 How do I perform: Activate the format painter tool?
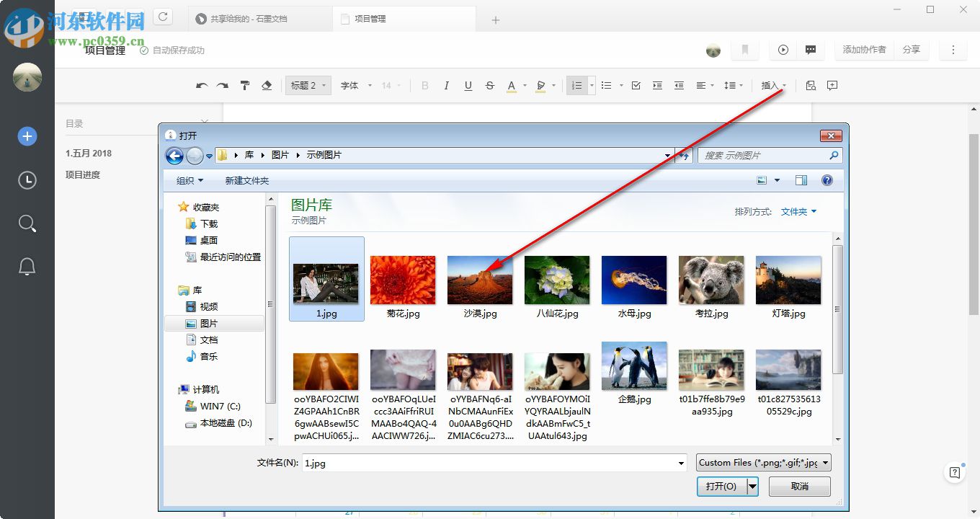click(x=245, y=86)
